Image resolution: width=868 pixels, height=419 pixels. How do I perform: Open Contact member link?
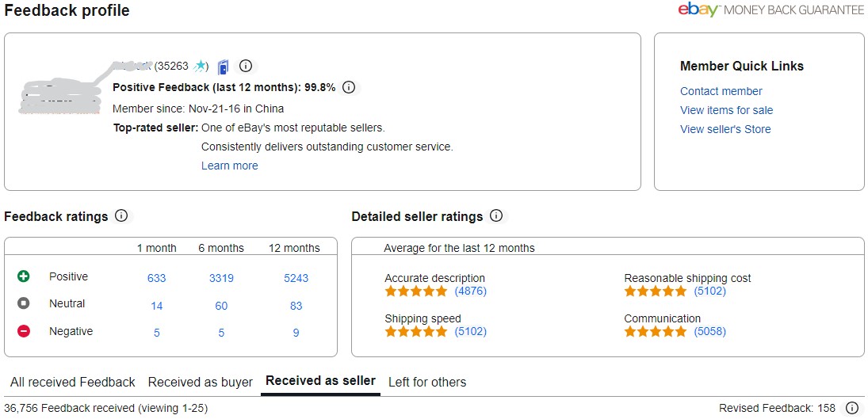point(721,91)
